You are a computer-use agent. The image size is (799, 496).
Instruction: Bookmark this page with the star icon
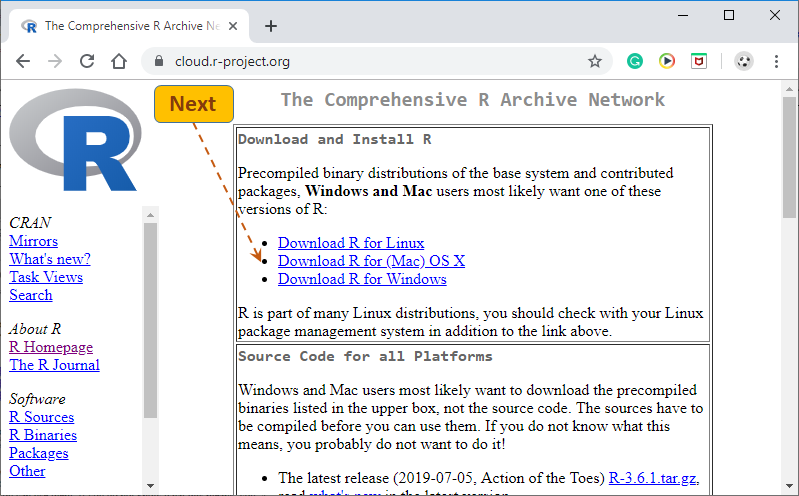595,62
